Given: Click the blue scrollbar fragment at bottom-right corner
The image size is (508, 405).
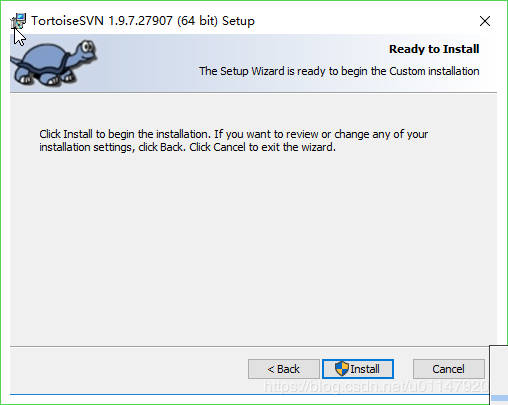Looking at the screenshot, I should (x=500, y=398).
